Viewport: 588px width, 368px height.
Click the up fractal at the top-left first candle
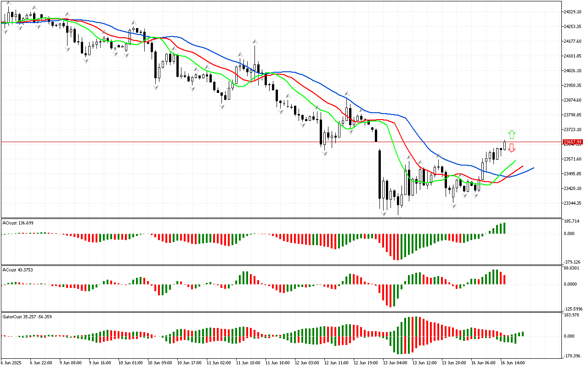point(8,4)
